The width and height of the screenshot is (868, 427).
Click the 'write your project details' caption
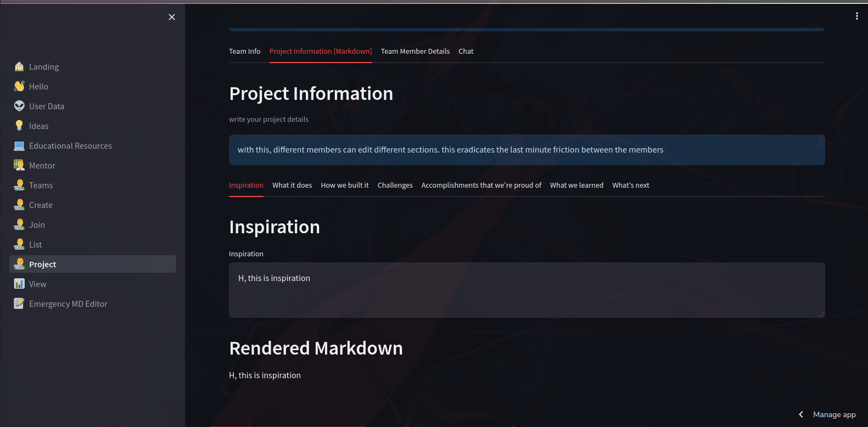[x=268, y=119]
